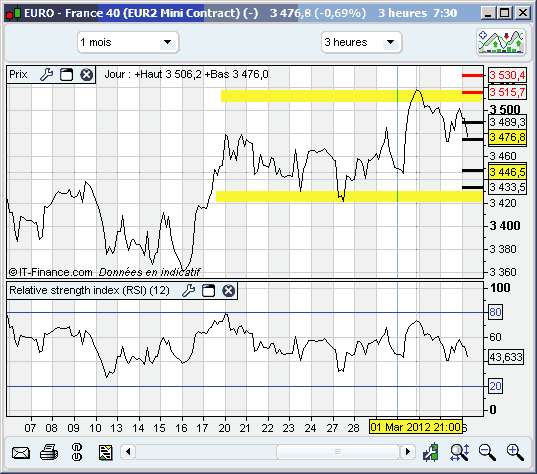Open the notes list icon
Image resolution: width=537 pixels, height=474 pixels.
point(105,452)
